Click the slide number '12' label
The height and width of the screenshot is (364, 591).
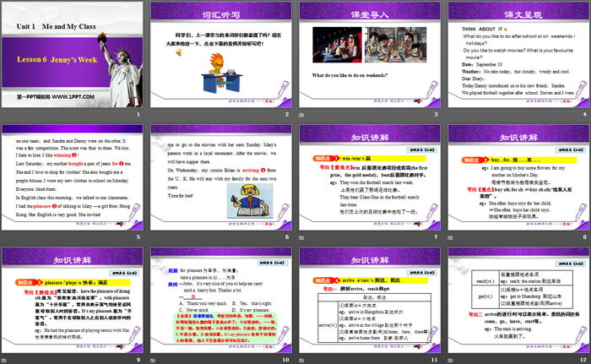(x=583, y=360)
